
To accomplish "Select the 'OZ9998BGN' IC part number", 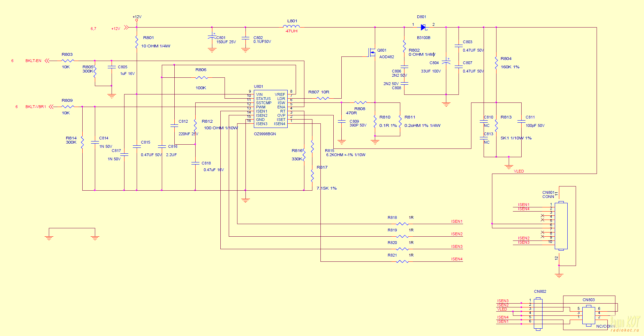I will click(265, 134).
